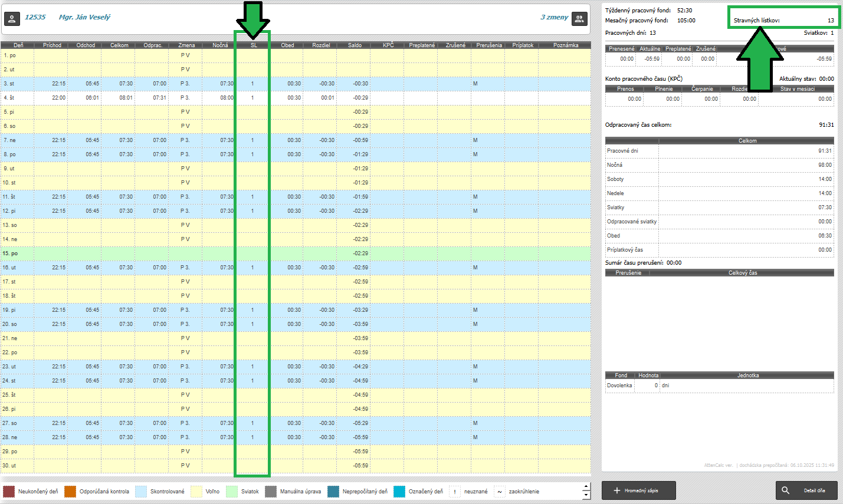The image size is (843, 504).
Task: Select the holiday row 15. po
Action: click(x=295, y=253)
